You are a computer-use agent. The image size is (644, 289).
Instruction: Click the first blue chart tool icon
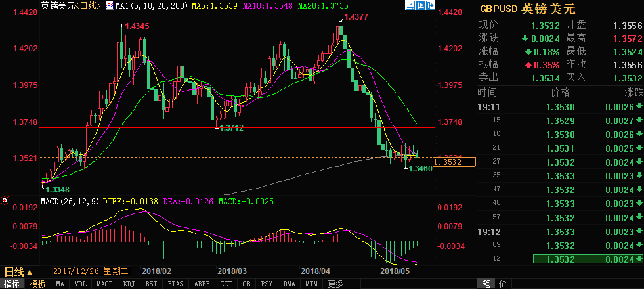[411, 6]
